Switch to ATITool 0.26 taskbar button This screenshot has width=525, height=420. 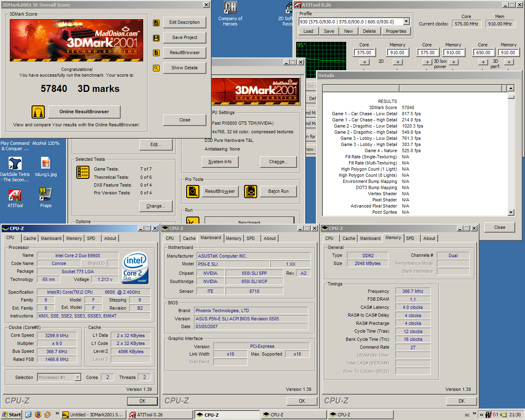pos(160,415)
